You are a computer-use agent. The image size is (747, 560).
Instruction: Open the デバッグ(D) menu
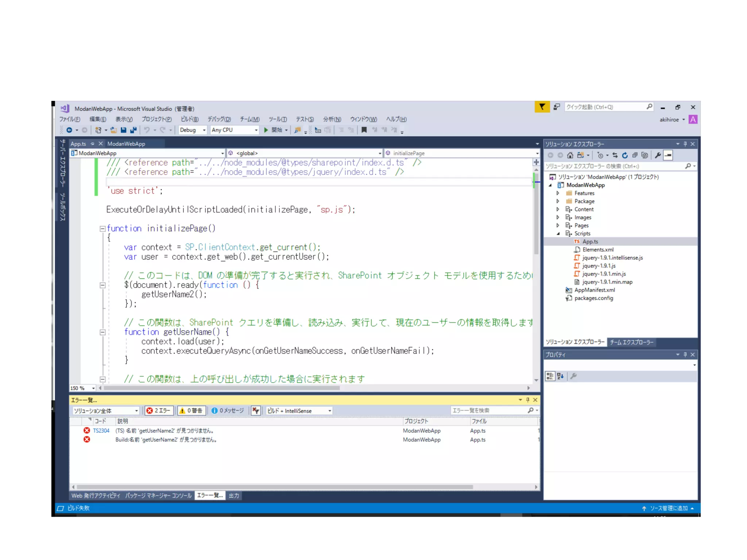coord(219,119)
